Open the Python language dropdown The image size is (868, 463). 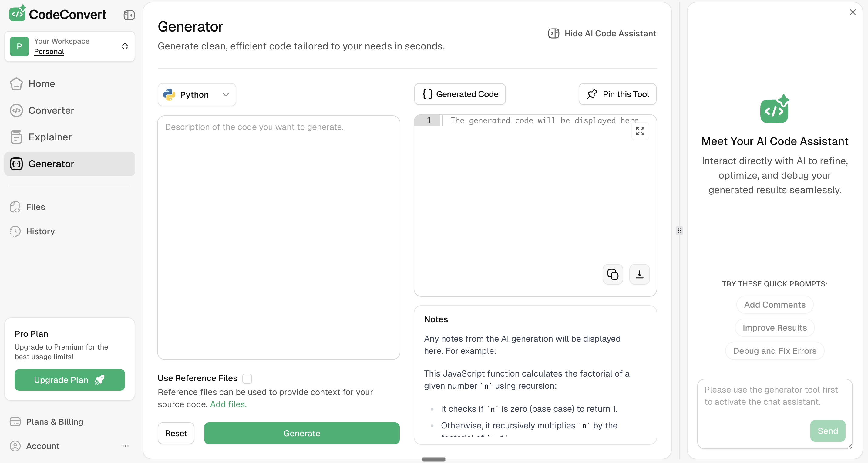coord(197,95)
